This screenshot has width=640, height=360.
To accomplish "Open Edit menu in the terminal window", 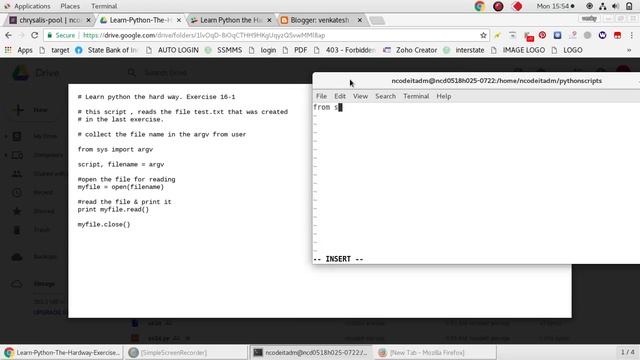I will coord(340,96).
